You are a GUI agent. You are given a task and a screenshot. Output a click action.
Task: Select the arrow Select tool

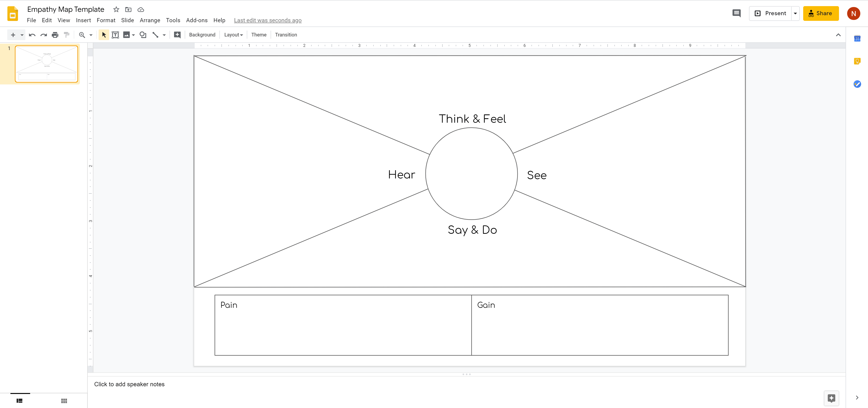pyautogui.click(x=104, y=35)
